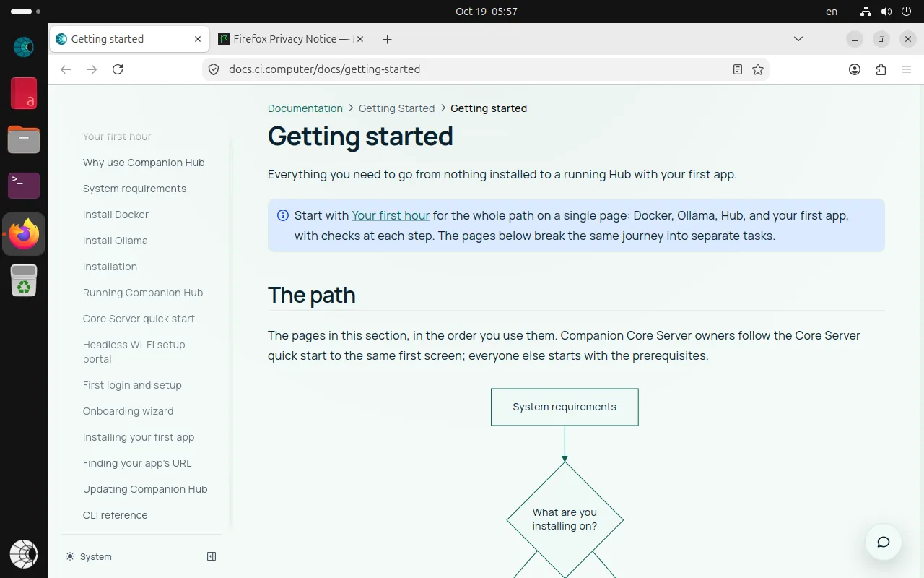
Task: Open Terminal from the dock
Action: pos(24,186)
